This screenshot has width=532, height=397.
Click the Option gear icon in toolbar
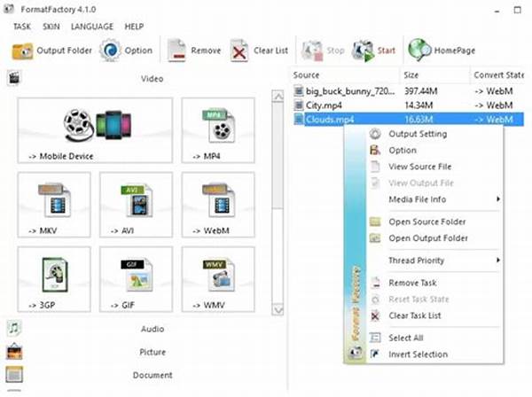point(110,51)
